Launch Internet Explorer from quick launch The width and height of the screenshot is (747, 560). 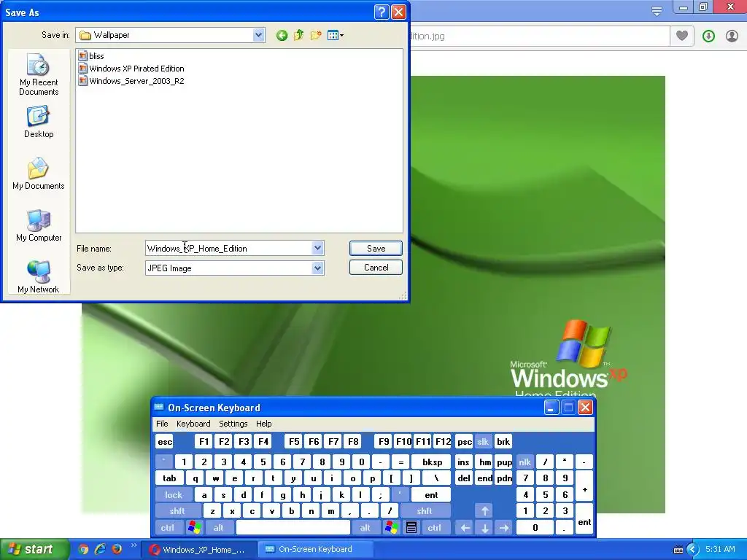[x=100, y=549]
